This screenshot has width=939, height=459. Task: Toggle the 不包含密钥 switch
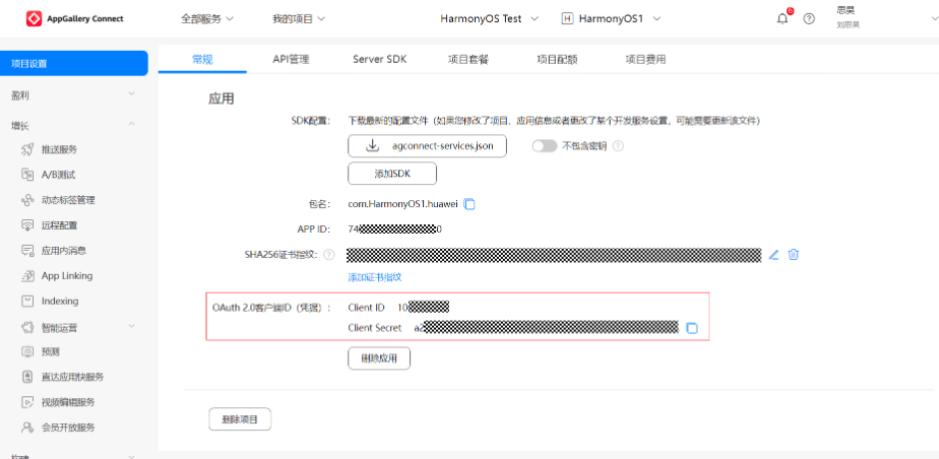tap(544, 146)
